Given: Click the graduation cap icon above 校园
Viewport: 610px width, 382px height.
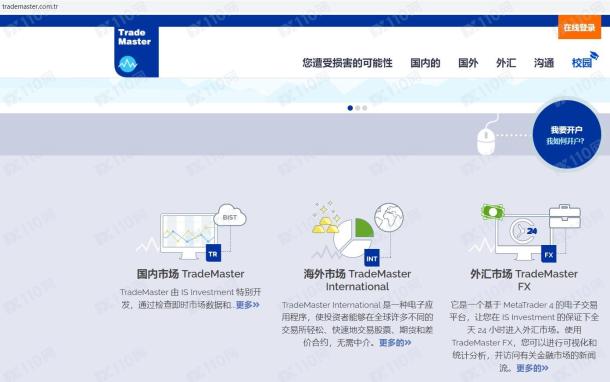Looking at the screenshot, I should [594, 56].
